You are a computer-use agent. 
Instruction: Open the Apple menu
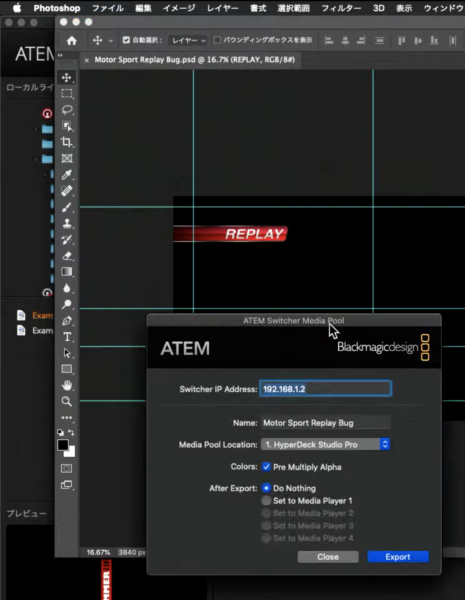click(x=17, y=8)
